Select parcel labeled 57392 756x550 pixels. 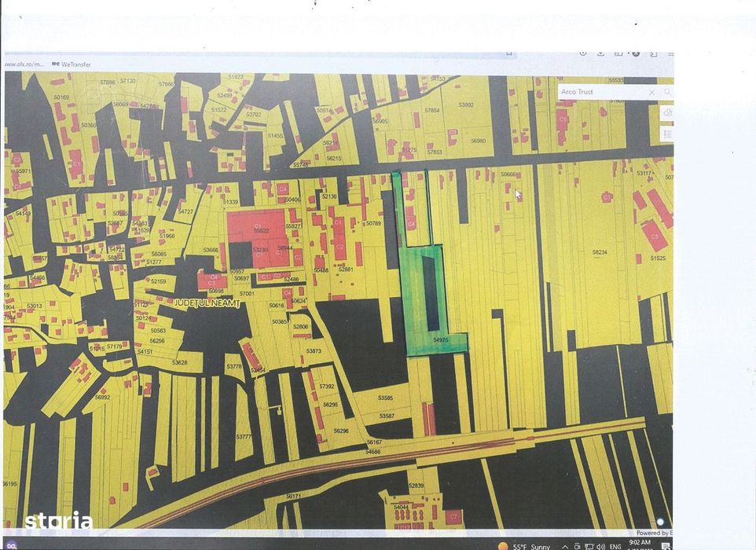click(326, 387)
